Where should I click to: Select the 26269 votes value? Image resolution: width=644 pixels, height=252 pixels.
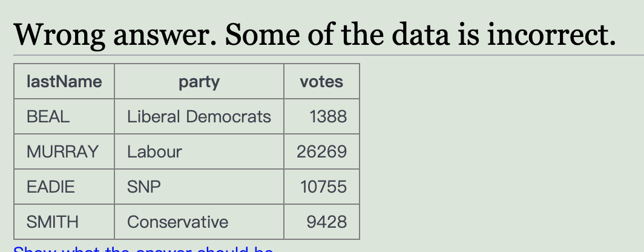pyautogui.click(x=322, y=151)
